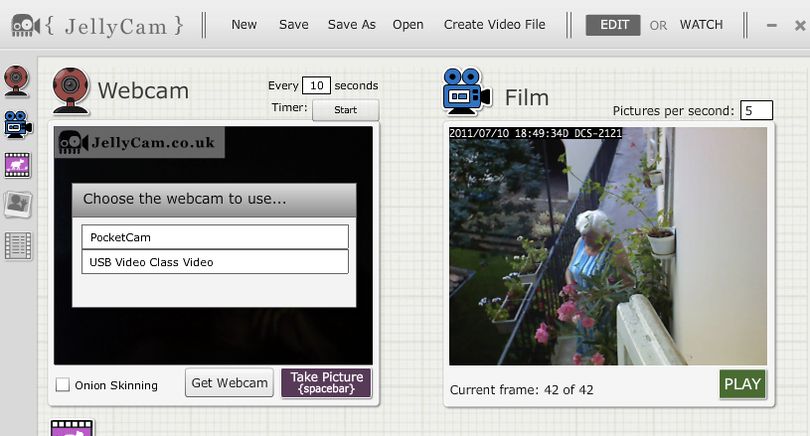Click the large red webcam icon

71,90
